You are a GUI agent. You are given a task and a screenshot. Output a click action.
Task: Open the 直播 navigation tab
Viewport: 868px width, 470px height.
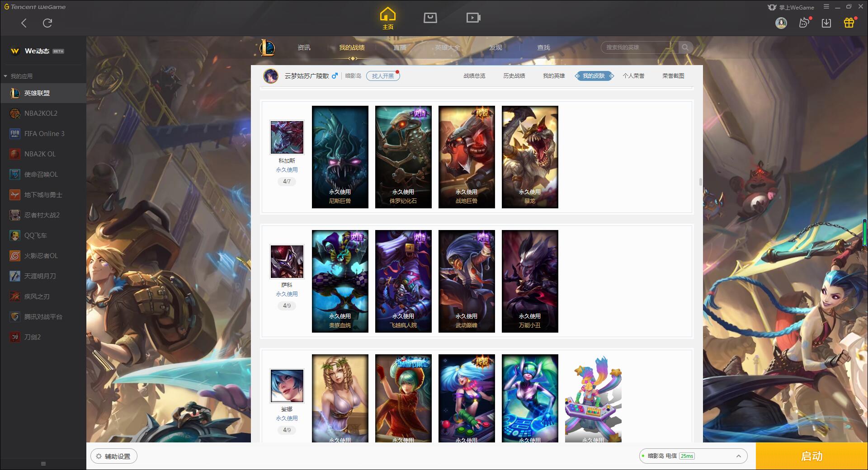(400, 47)
